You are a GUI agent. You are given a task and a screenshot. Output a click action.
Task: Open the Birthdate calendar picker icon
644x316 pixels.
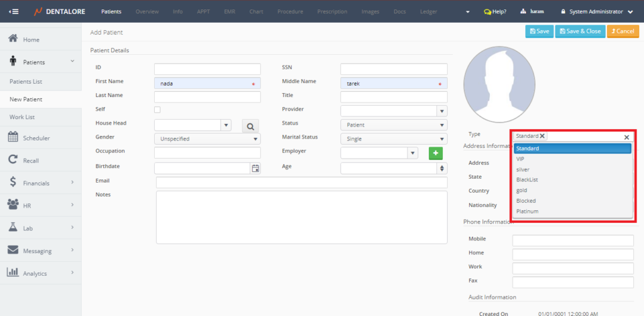coord(255,168)
